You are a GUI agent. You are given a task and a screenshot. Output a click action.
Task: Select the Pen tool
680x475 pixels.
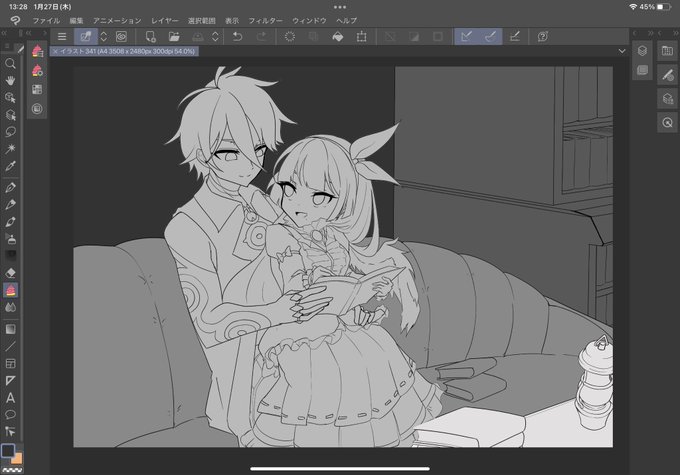click(10, 187)
